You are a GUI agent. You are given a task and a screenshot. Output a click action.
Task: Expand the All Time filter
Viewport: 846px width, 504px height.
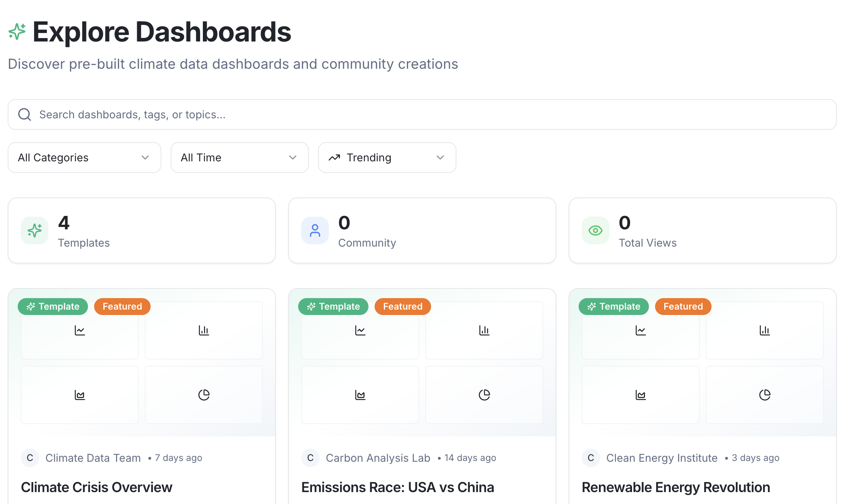click(x=239, y=157)
